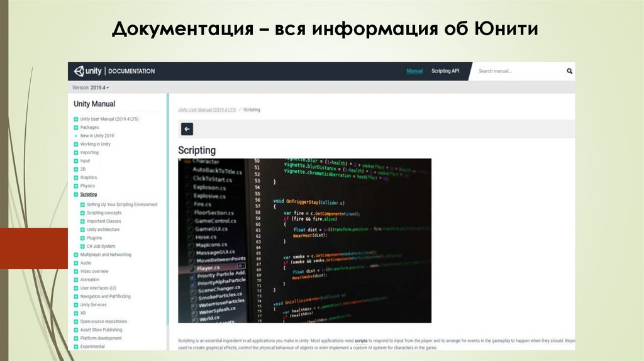Expand the Animation tree node

pyautogui.click(x=76, y=280)
